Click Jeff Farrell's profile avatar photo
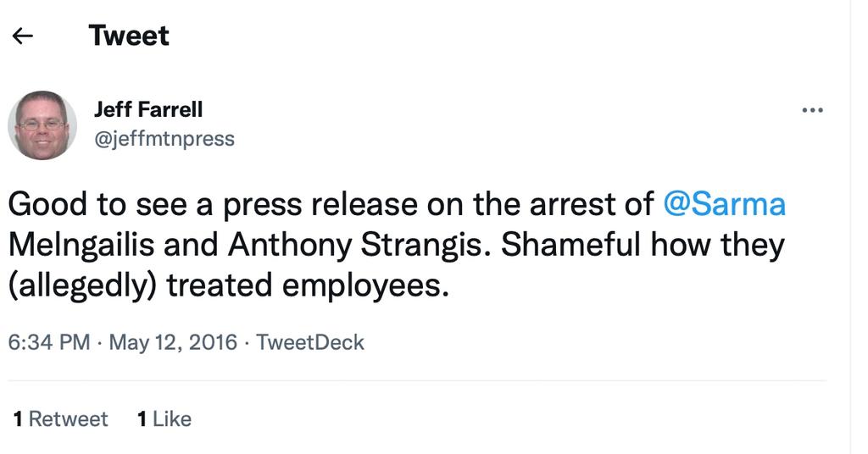The width and height of the screenshot is (868, 454). (42, 125)
